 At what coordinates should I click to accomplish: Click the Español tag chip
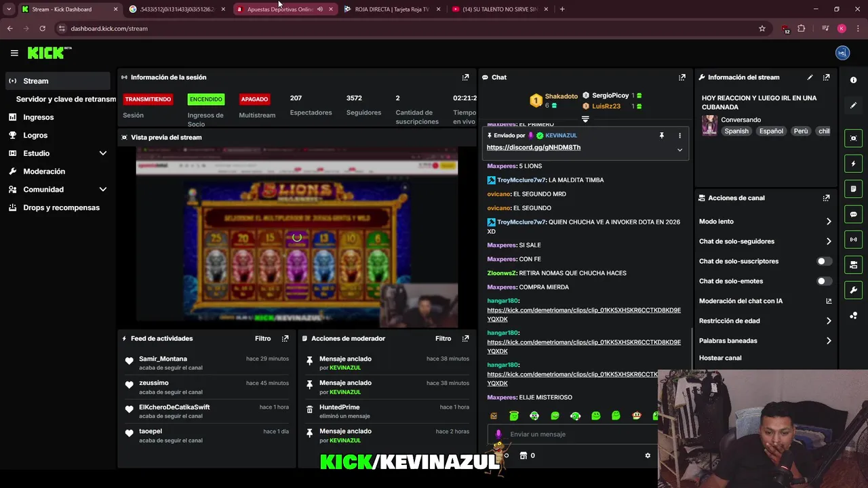(x=771, y=131)
